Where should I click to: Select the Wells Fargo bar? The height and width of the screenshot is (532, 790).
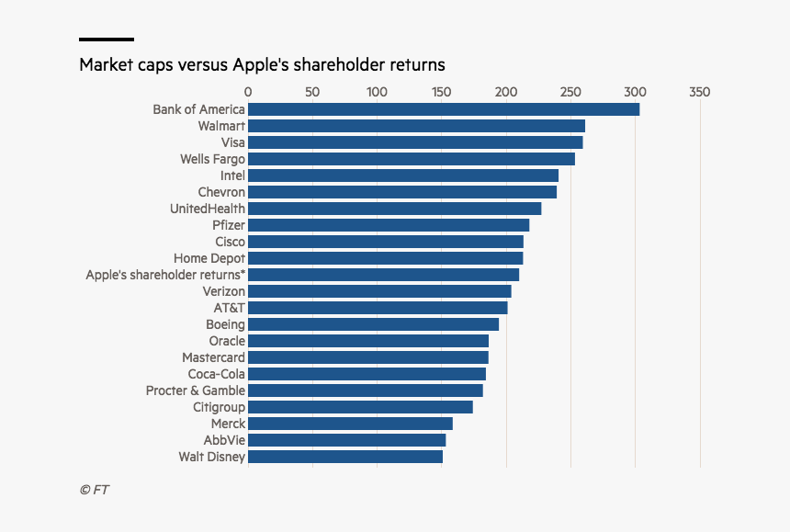click(412, 159)
